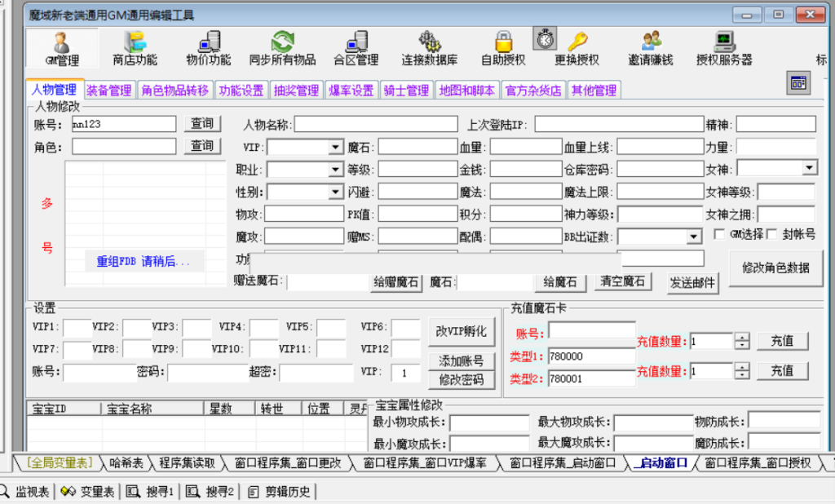The width and height of the screenshot is (835, 504).
Task: Click the calendar icon at right of tabs
Action: point(798,83)
